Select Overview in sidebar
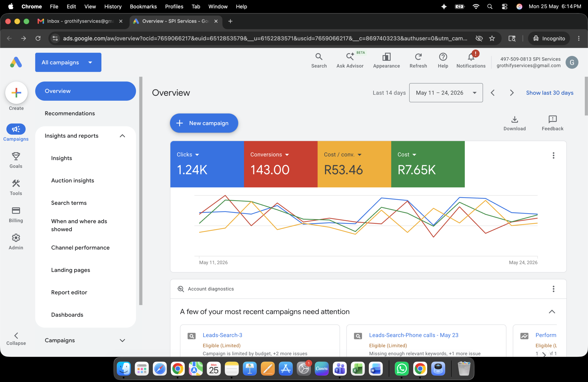The image size is (588, 382). point(85,91)
